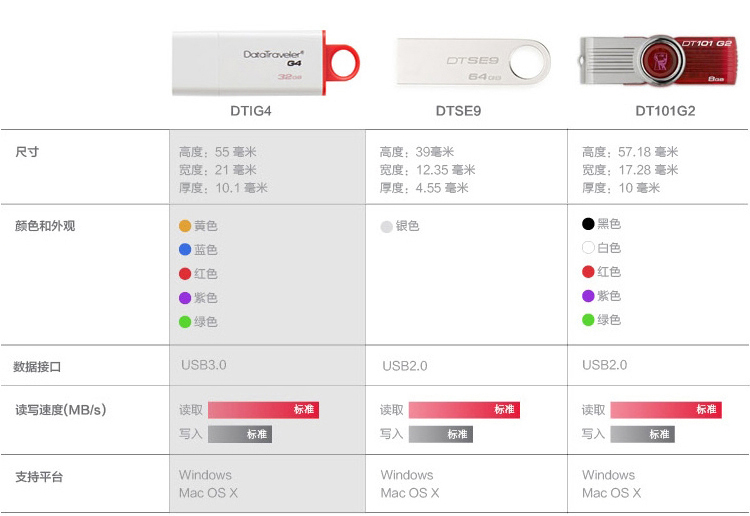Click the DTIG4 flash drive image
Viewport: 750px width, 516px height.
(265, 62)
